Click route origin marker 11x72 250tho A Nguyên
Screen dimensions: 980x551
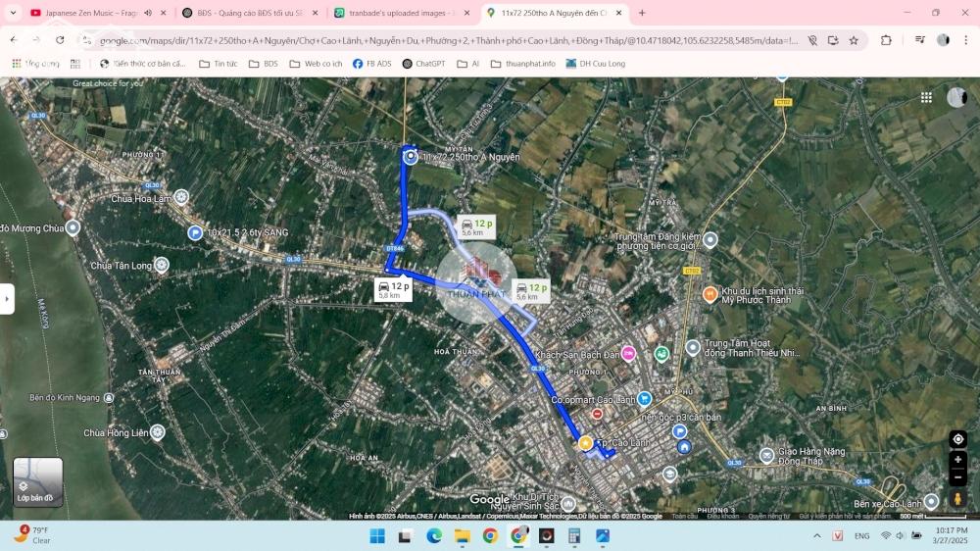pos(410,156)
